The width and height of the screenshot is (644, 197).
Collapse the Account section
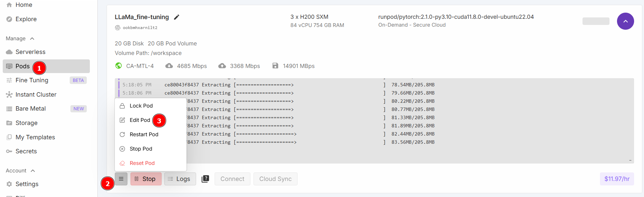click(x=33, y=171)
